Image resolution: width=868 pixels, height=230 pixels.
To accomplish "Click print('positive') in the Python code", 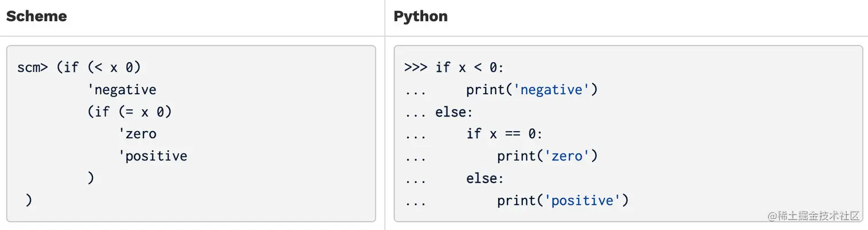I will coord(563,200).
